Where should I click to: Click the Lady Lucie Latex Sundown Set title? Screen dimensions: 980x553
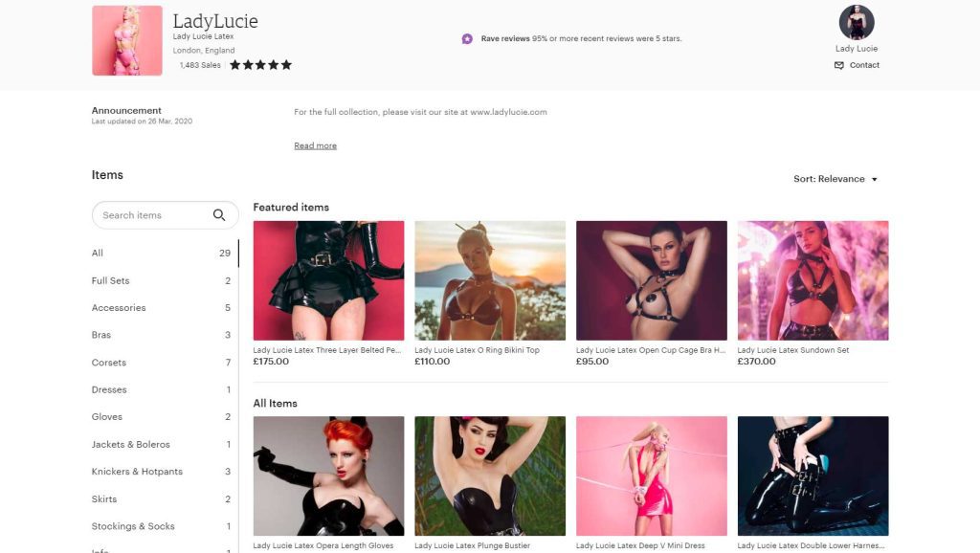coord(793,350)
